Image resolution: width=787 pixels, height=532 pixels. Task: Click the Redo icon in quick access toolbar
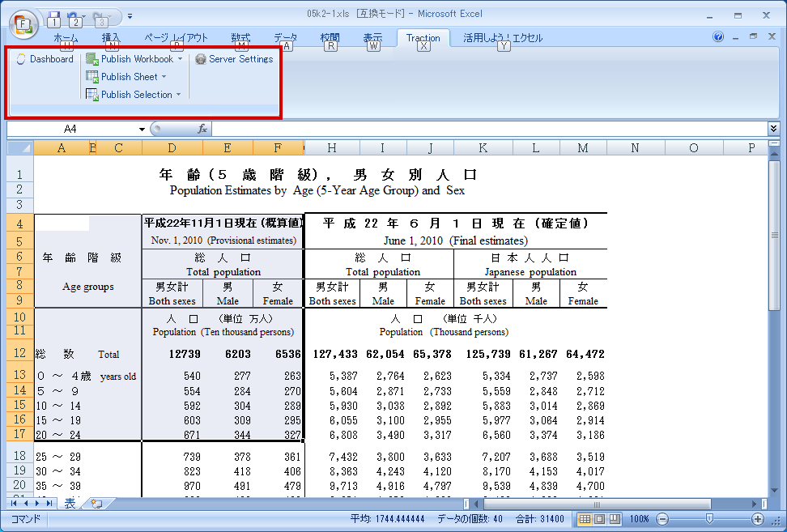point(100,19)
